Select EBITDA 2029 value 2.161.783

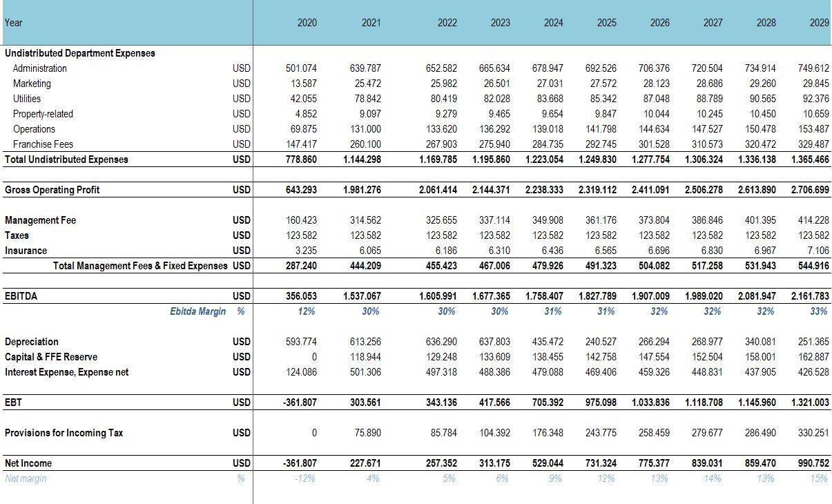(810, 296)
